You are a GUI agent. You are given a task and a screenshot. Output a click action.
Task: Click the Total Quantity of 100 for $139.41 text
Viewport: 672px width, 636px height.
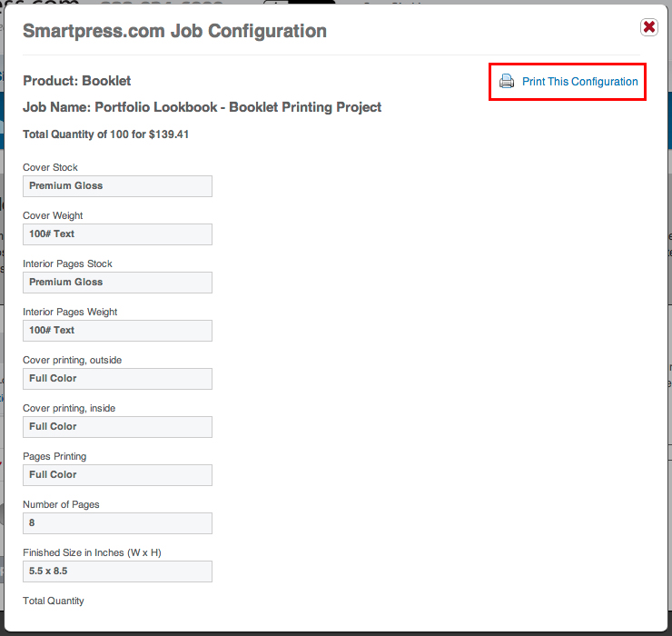(105, 134)
